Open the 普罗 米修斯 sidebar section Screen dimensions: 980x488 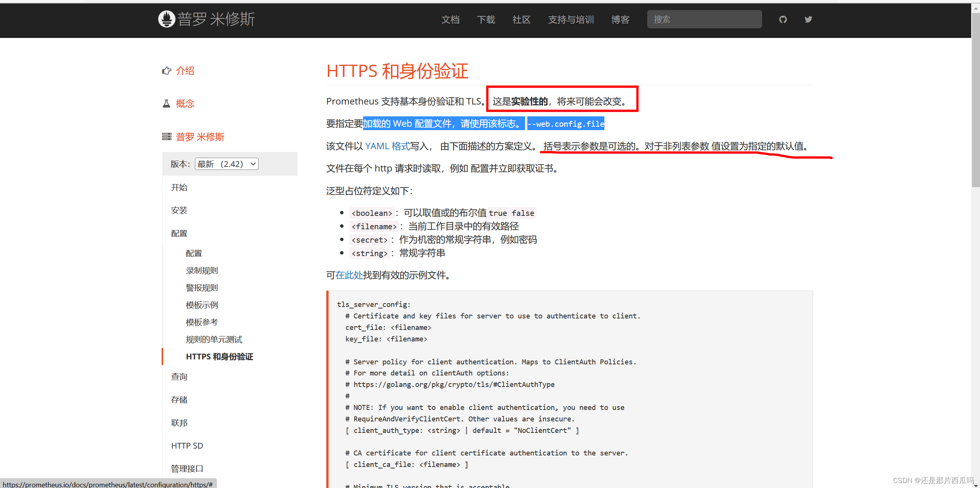[x=200, y=137]
